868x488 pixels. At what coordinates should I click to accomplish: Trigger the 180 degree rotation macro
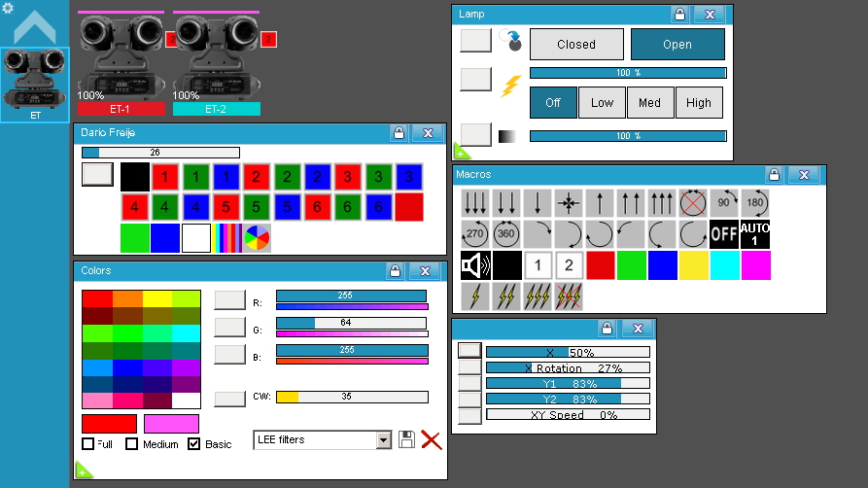[x=755, y=203]
